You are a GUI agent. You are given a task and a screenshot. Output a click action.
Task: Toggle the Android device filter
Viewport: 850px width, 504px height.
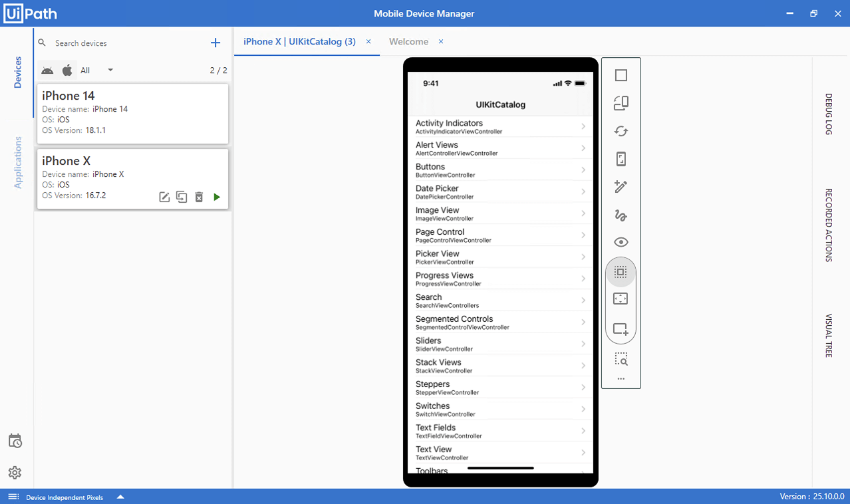point(47,70)
